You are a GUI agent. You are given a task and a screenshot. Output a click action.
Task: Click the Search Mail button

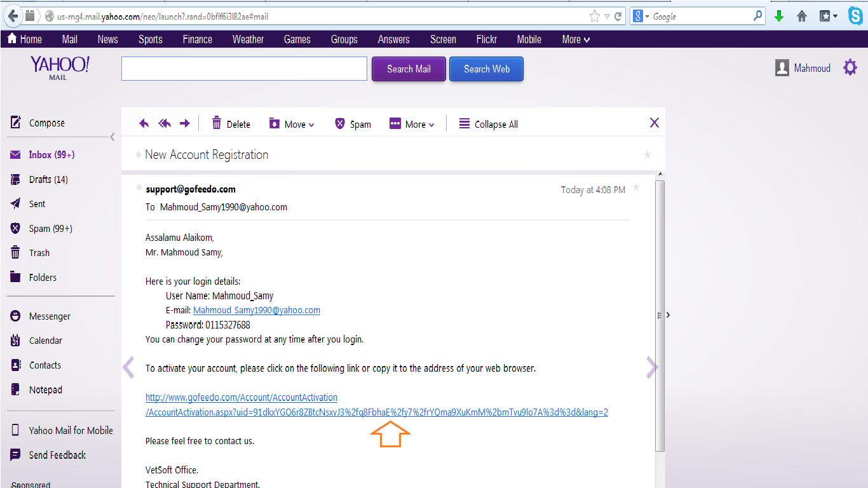pos(409,69)
